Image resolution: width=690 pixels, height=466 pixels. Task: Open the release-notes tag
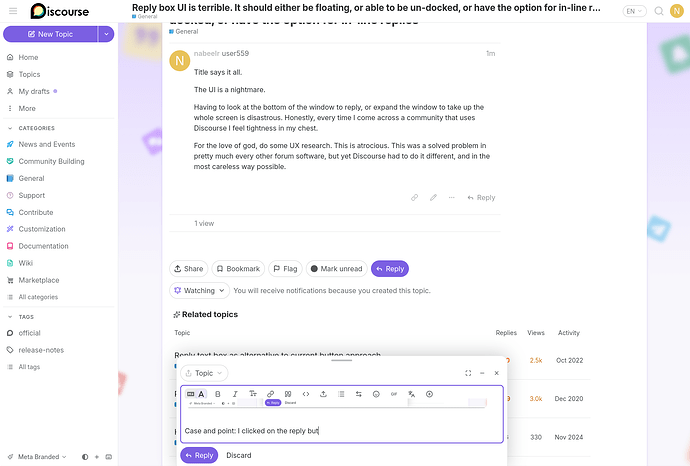pos(41,350)
